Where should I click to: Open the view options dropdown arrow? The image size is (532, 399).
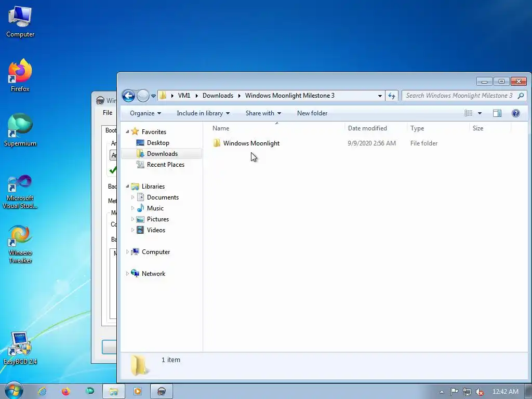[x=480, y=113]
